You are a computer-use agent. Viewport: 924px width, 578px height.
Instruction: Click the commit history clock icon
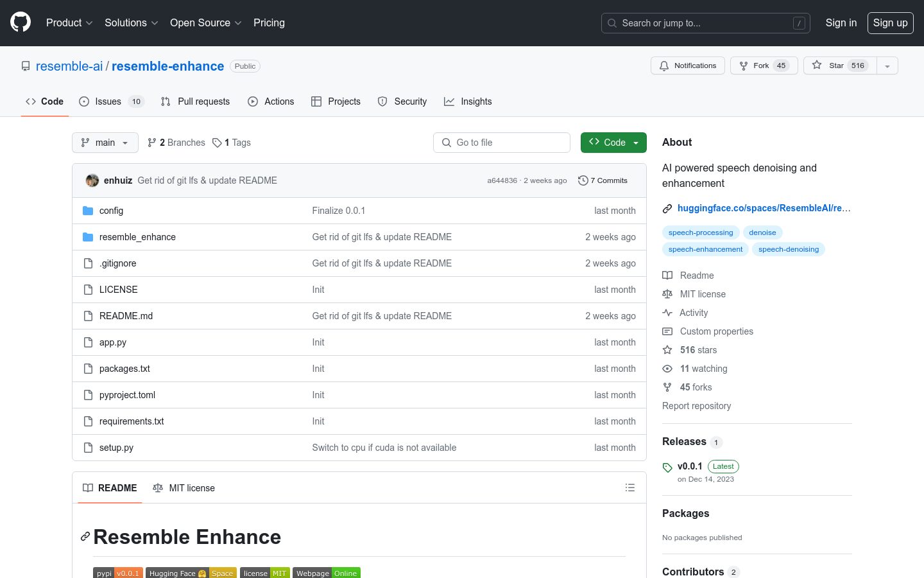583,180
